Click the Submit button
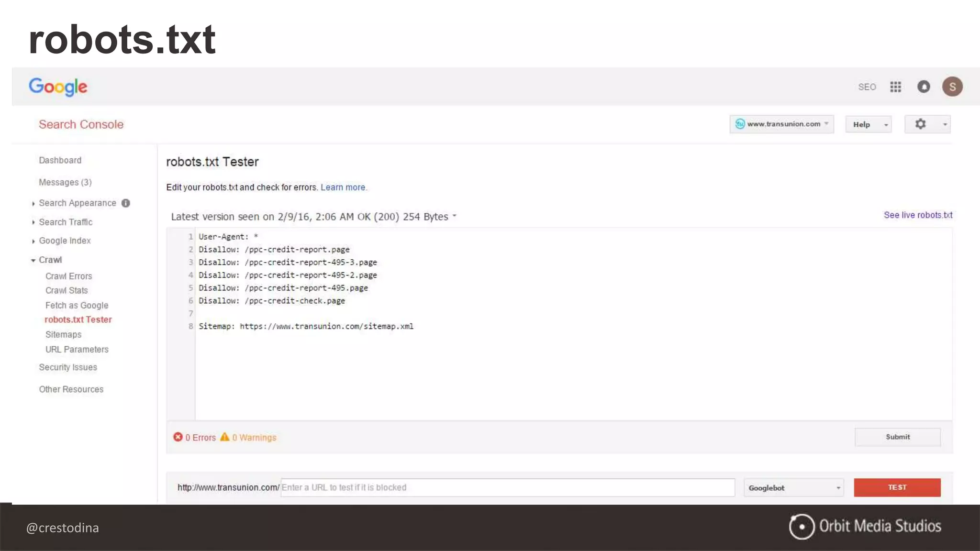 pyautogui.click(x=898, y=437)
